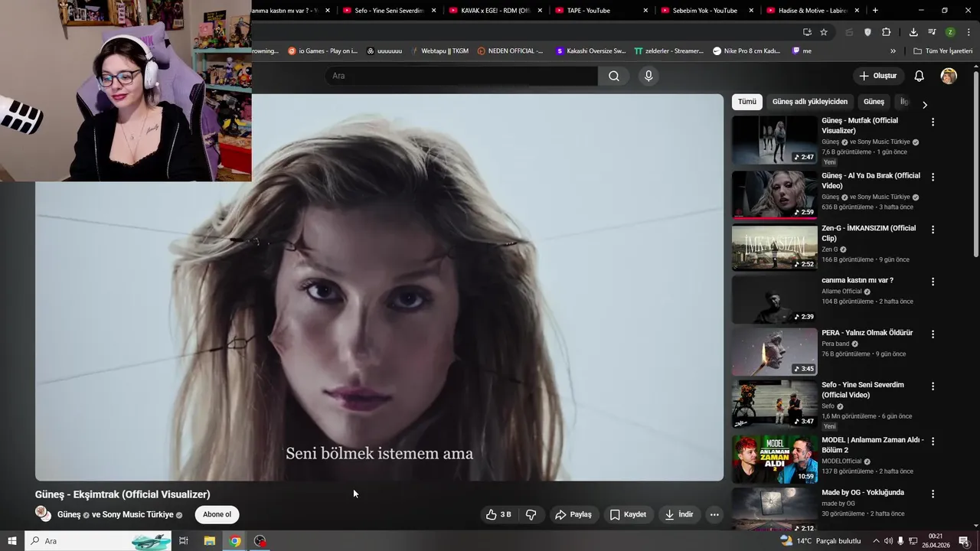980x551 pixels.
Task: Open YouTube notifications bell
Action: (x=919, y=76)
